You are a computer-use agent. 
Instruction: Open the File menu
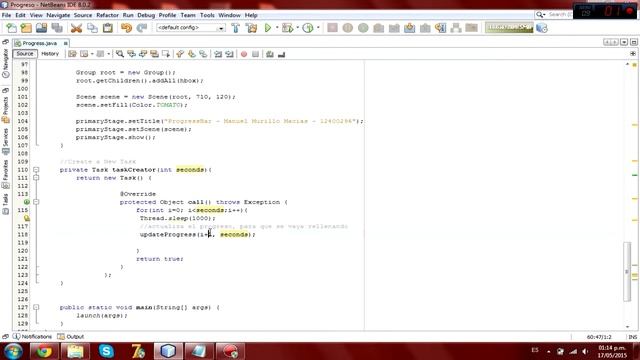point(6,15)
